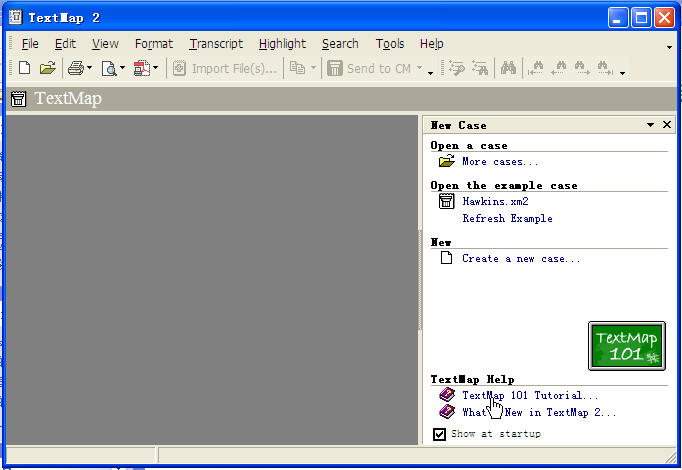Open the menu bar options arrow at far right
Viewport: 682px width, 470px height.
[x=669, y=47]
